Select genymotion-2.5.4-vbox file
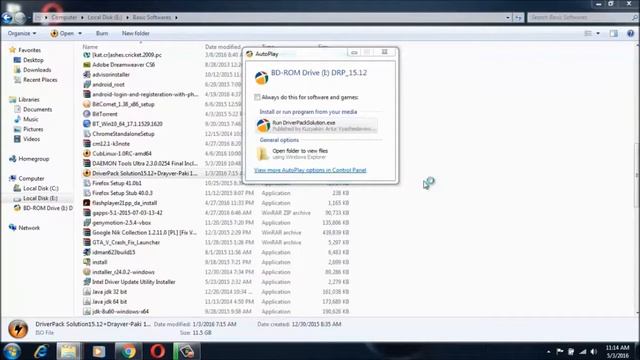The height and width of the screenshot is (360, 640). (121, 223)
